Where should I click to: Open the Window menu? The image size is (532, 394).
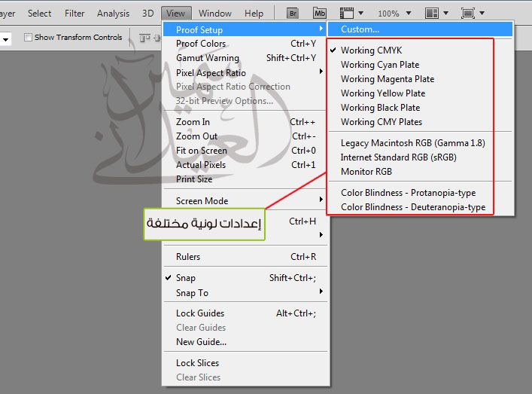(x=215, y=14)
